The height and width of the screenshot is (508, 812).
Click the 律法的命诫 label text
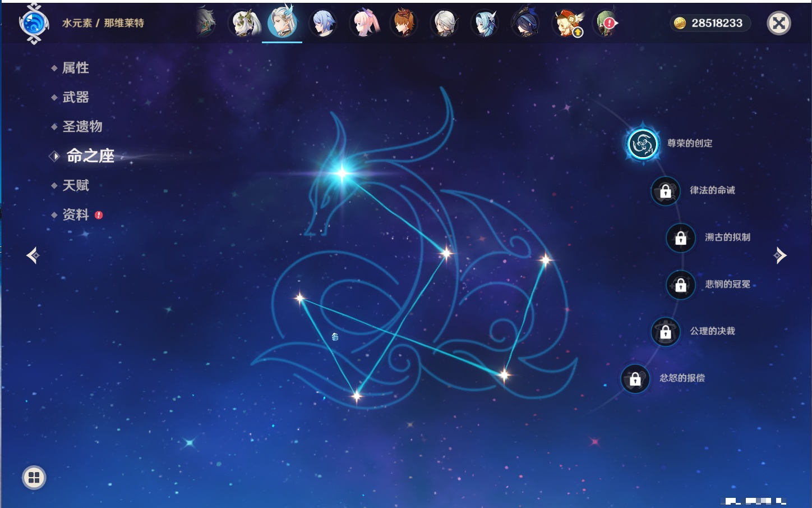coord(712,190)
